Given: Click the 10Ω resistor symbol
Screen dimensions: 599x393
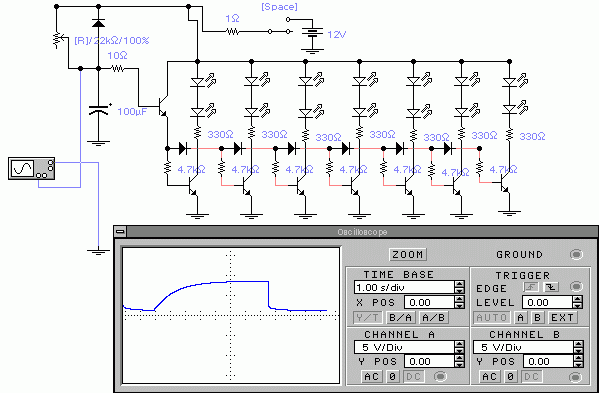Looking at the screenshot, I should [118, 69].
